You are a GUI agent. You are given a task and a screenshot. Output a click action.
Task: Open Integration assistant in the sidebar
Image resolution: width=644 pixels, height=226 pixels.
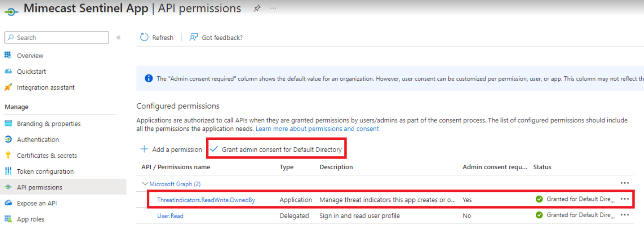(x=46, y=88)
